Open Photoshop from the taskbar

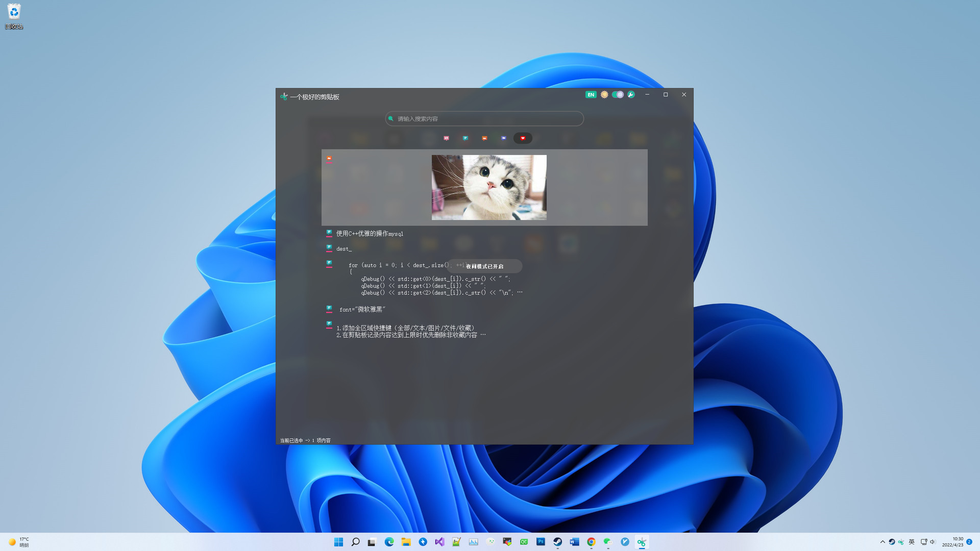pos(541,542)
